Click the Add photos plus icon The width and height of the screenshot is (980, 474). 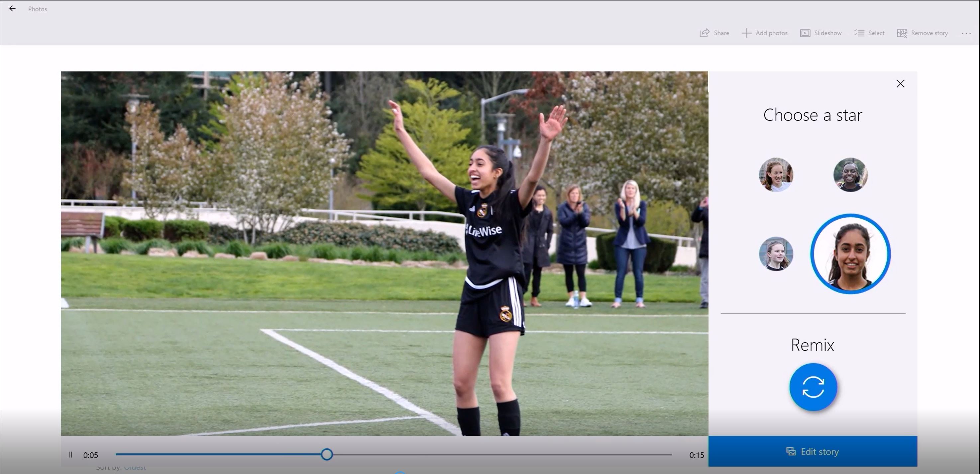pyautogui.click(x=746, y=33)
